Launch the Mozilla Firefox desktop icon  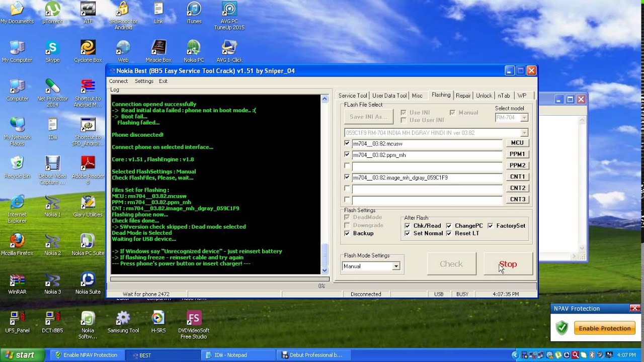pyautogui.click(x=17, y=245)
